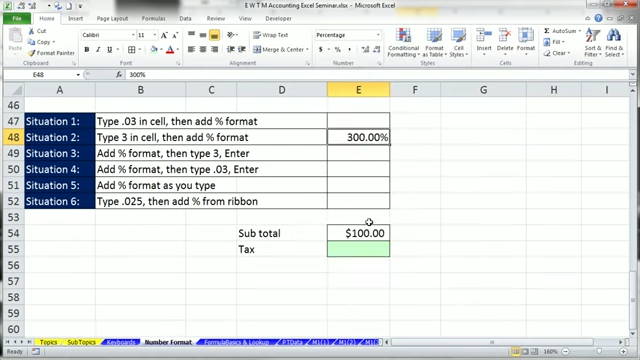Open the File tab

click(17, 18)
